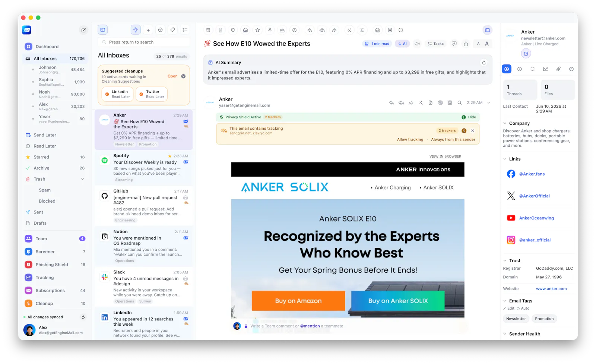
Task: Refresh sync next to All changes synced
Action: [x=83, y=317]
